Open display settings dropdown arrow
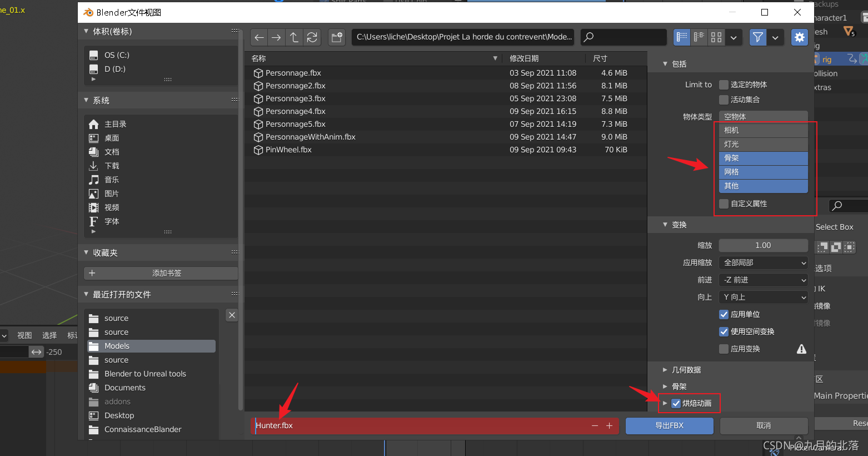Screen dimensions: 868x456 click(734, 37)
